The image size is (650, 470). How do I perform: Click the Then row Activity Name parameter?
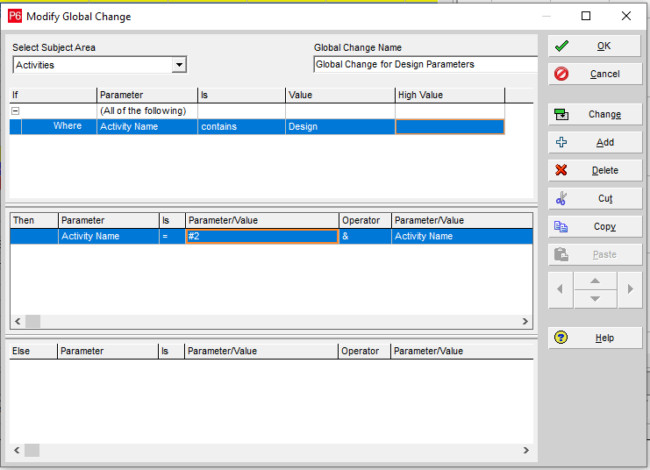[x=109, y=236]
